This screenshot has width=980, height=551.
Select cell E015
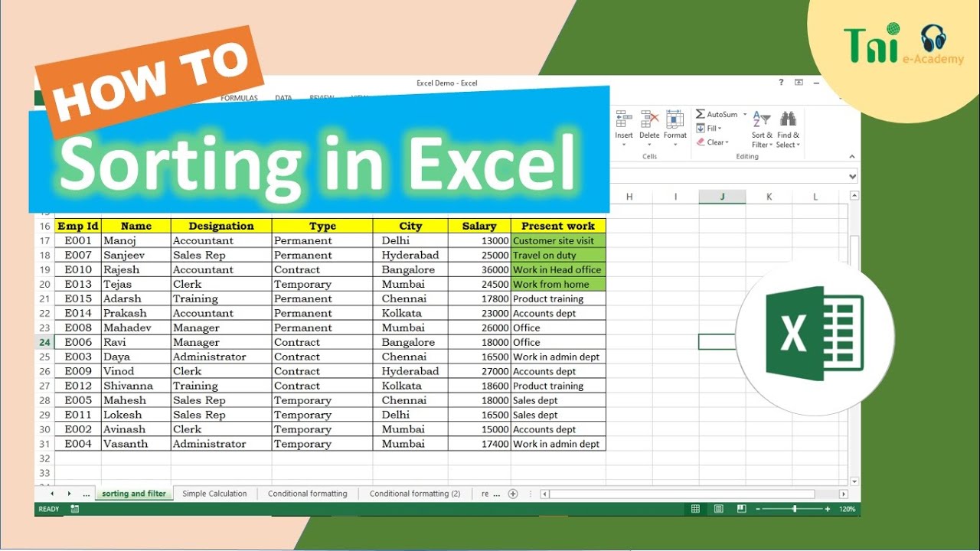click(x=78, y=298)
